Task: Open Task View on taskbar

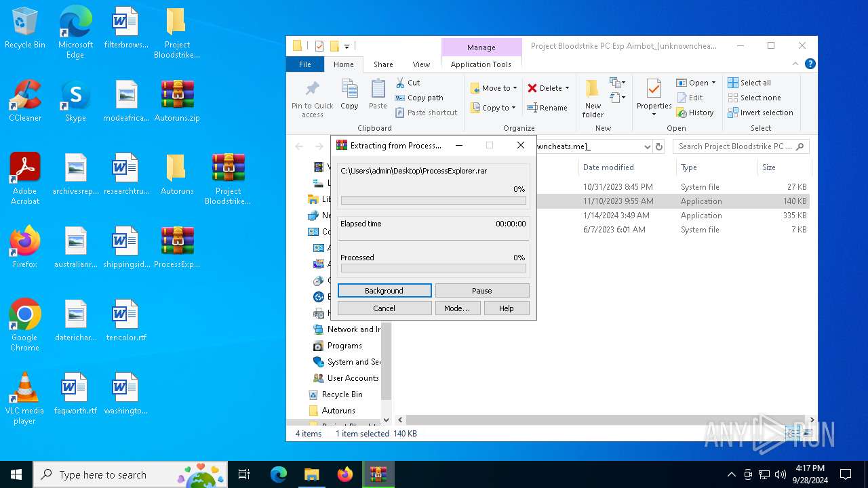Action: coord(244,474)
